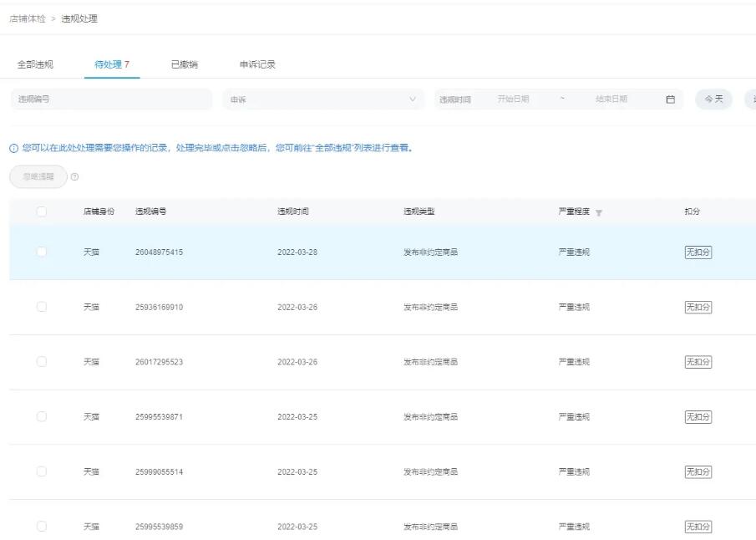Image resolution: width=756 pixels, height=540 pixels.
Task: Switch to the 已撤销 tab
Action: coord(184,64)
